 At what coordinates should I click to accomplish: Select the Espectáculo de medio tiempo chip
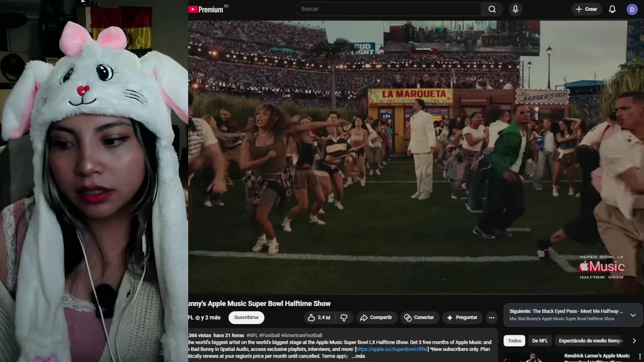click(591, 340)
